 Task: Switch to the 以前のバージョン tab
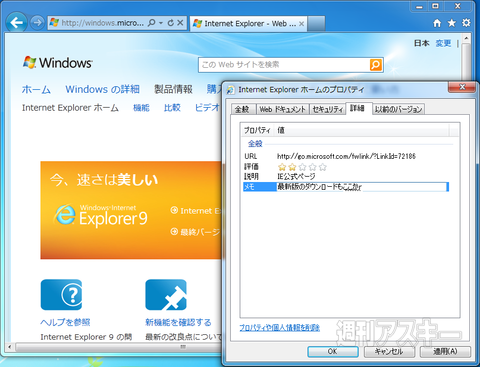(x=398, y=109)
